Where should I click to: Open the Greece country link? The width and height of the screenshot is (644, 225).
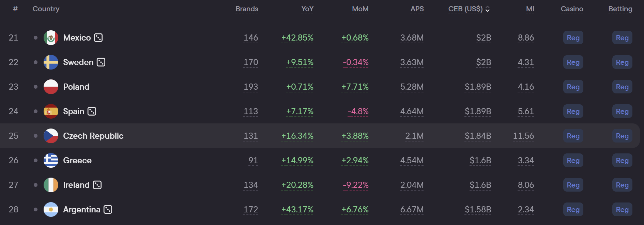pos(77,160)
